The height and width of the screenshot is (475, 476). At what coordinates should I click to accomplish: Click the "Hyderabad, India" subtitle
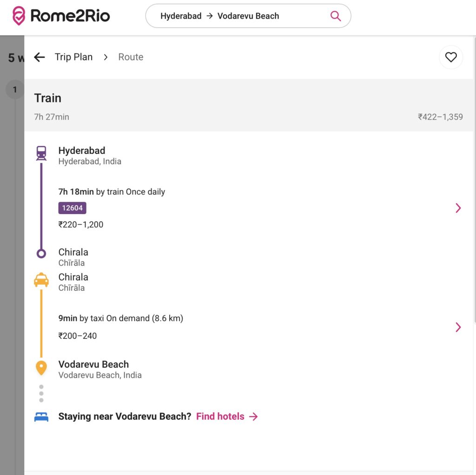(x=90, y=161)
